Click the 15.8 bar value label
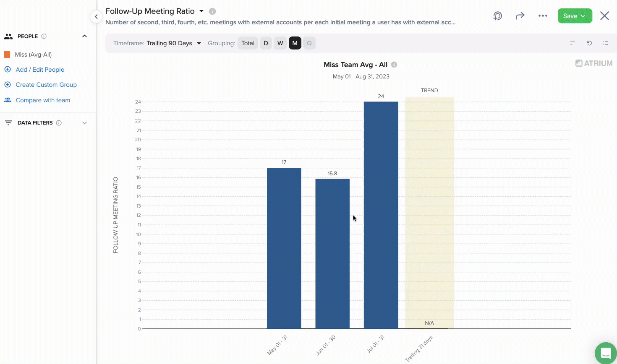 coord(332,174)
